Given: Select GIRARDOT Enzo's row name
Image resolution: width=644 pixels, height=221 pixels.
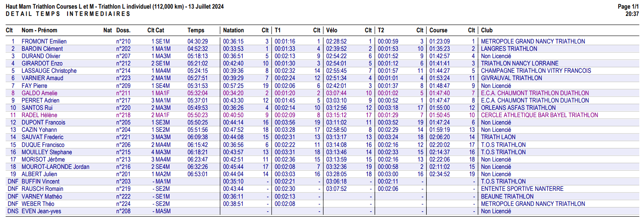Looking at the screenshot, I should 42,63.
